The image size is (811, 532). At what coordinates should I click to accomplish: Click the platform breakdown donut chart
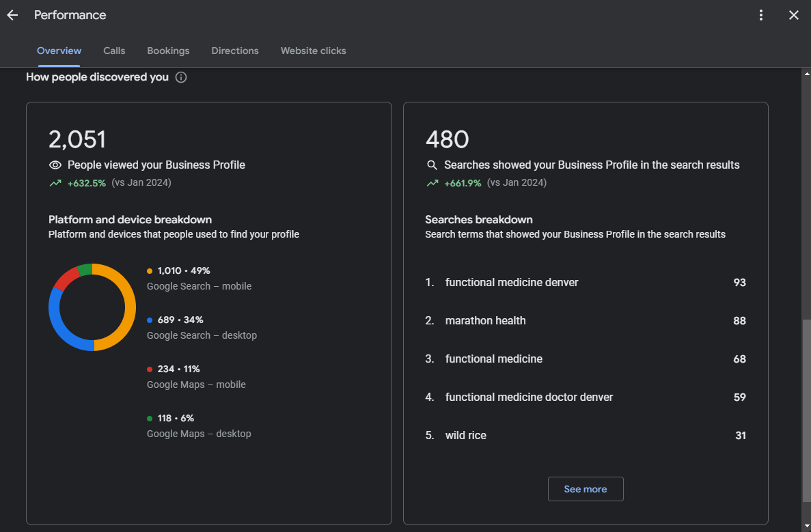(92, 307)
